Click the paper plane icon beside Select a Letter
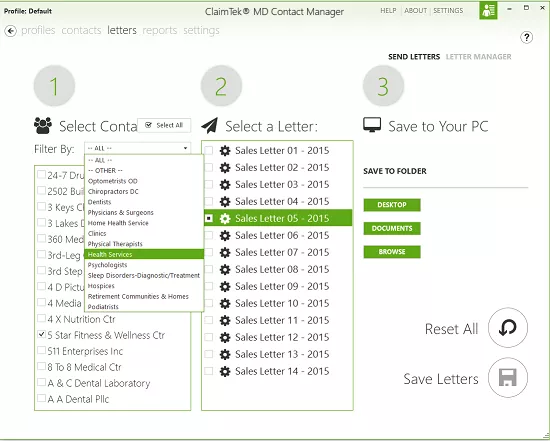Image resolution: width=550 pixels, height=441 pixels. [209, 126]
